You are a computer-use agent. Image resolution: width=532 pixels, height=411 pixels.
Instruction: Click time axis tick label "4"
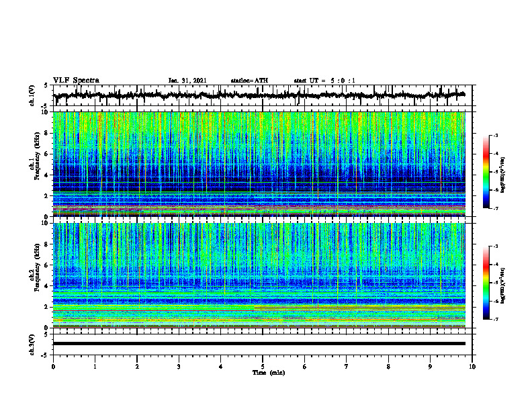point(221,367)
